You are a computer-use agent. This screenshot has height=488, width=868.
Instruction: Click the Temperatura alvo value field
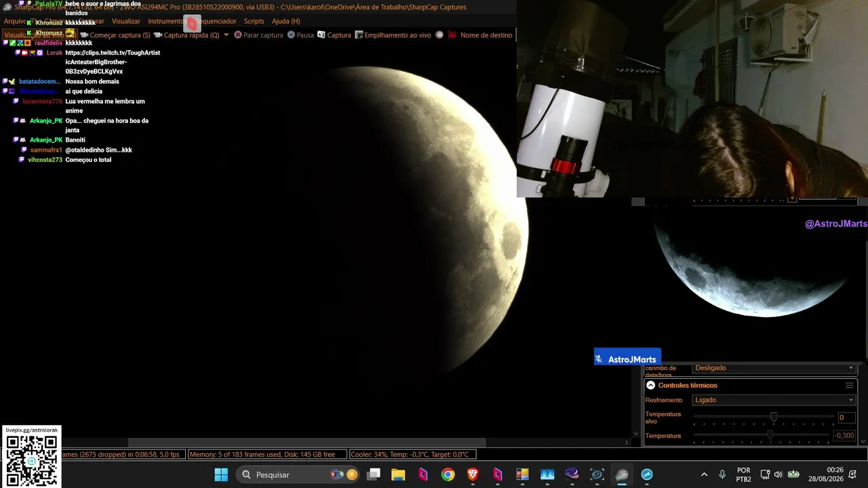846,418
